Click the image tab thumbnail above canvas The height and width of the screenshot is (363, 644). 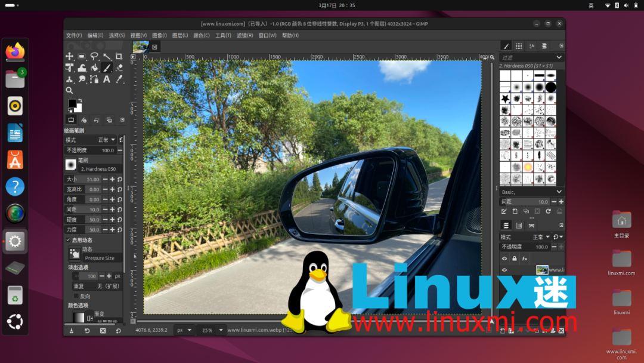(x=141, y=47)
